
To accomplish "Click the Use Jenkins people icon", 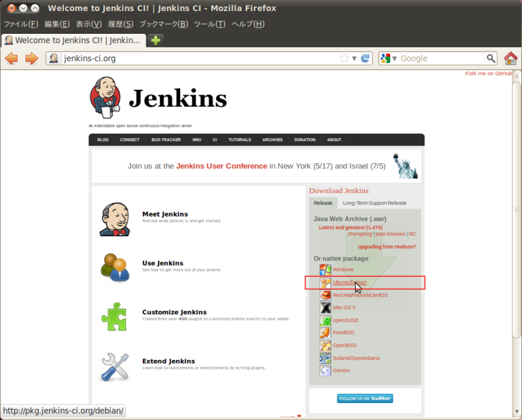I will (115, 267).
